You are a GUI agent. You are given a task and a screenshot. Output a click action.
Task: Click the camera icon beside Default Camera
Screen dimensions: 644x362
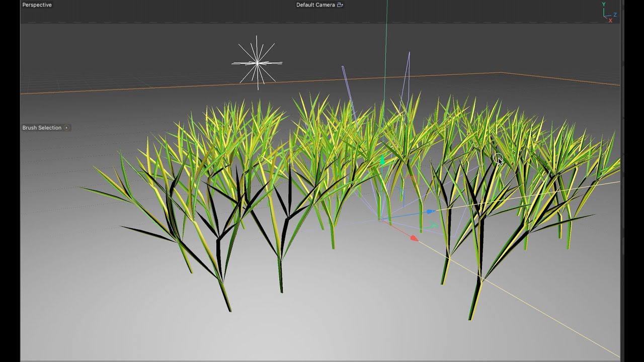click(x=340, y=5)
